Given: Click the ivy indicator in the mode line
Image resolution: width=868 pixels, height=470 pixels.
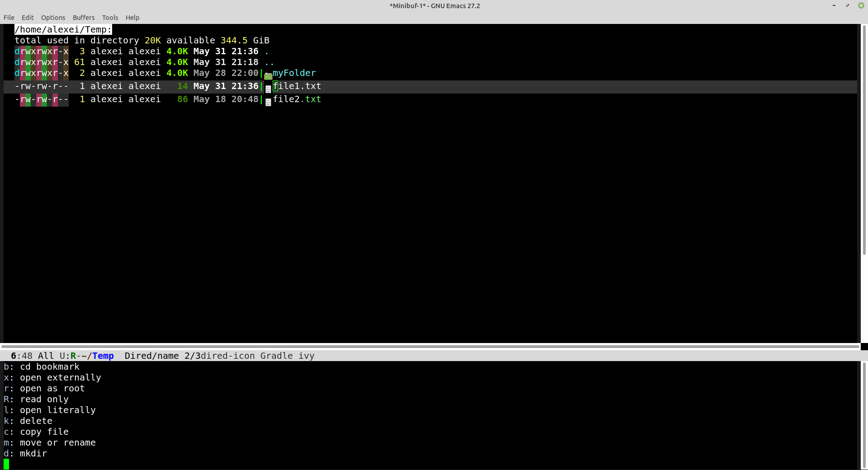Looking at the screenshot, I should click(x=307, y=356).
